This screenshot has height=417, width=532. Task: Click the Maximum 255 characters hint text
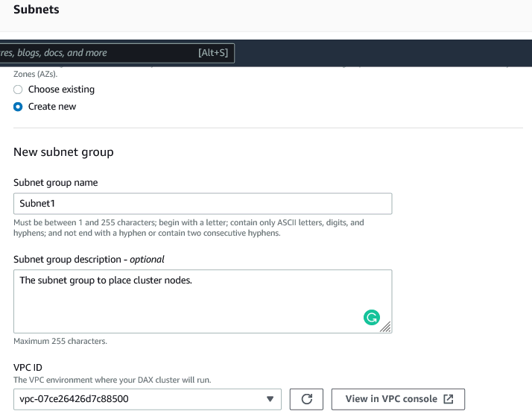[x=60, y=342]
